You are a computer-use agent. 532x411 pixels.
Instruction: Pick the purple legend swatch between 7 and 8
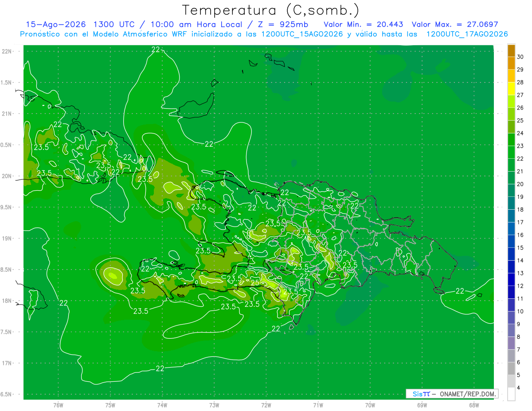tap(512, 343)
